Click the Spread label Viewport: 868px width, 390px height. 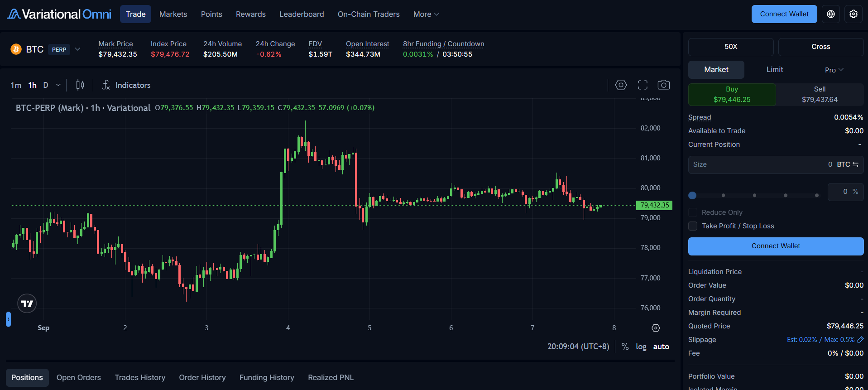click(700, 117)
